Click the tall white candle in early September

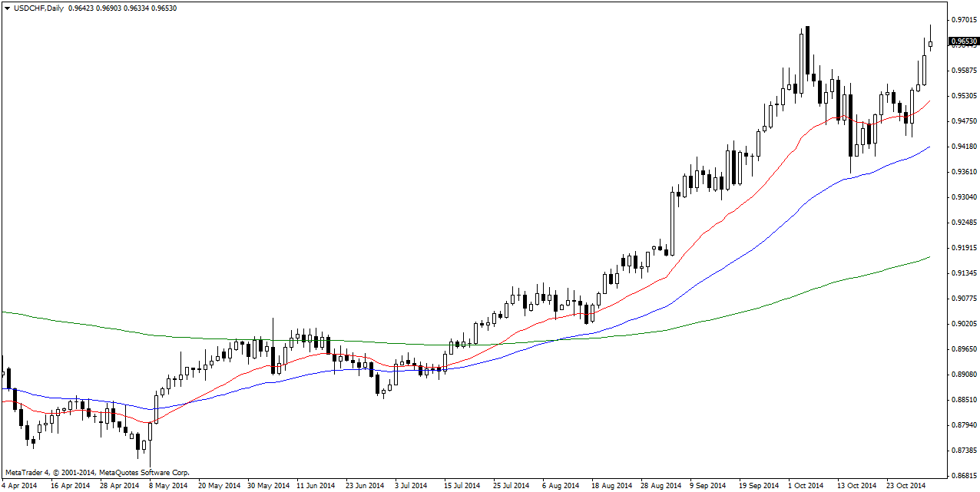point(673,223)
